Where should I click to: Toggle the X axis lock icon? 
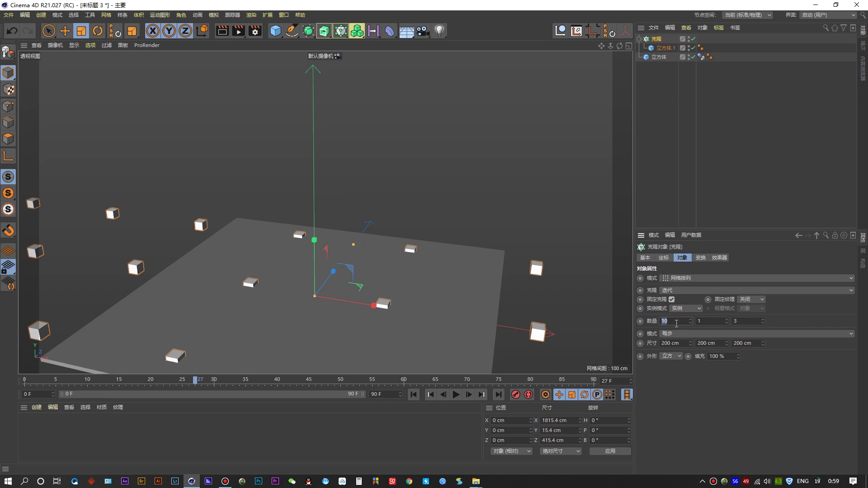153,31
